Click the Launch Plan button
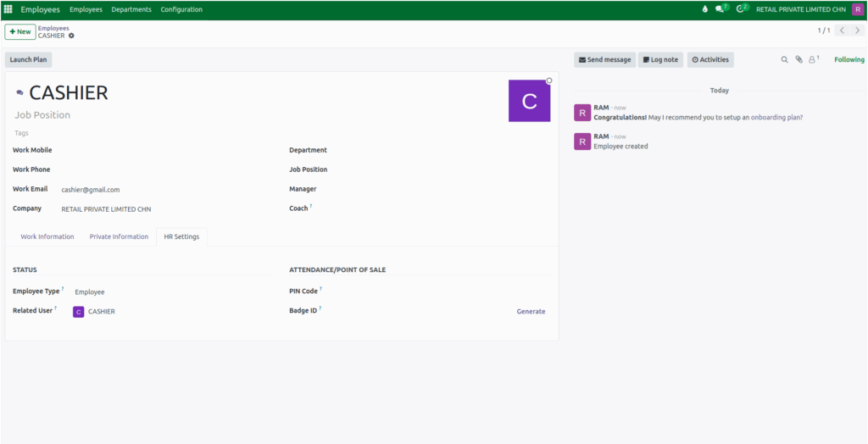Screen dimensions: 868x444 (28, 60)
